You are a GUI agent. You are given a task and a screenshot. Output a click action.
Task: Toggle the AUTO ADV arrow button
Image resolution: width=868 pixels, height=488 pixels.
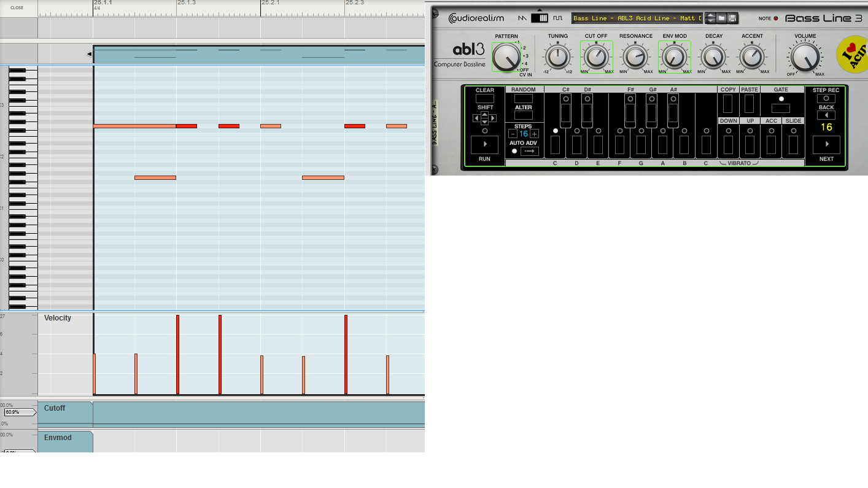pyautogui.click(x=529, y=151)
